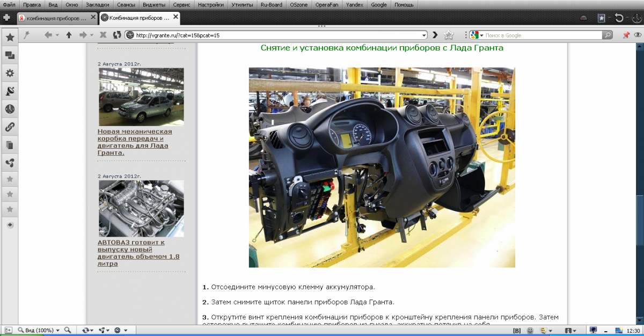Click the Google search input field
The width and height of the screenshot is (644, 336).
coord(543,35)
